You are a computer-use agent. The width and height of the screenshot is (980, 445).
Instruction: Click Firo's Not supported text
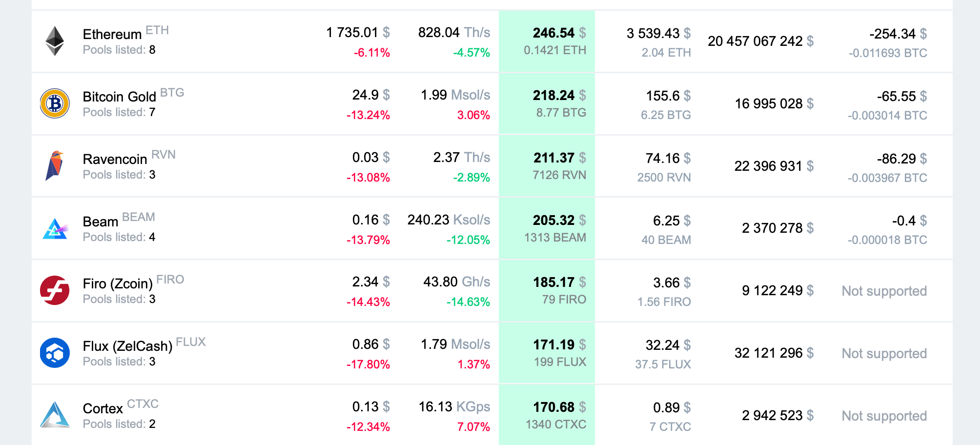coord(884,291)
